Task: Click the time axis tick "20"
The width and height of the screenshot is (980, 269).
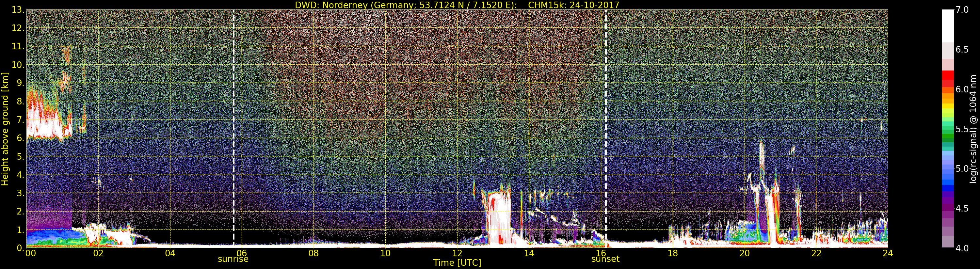Action: [745, 253]
